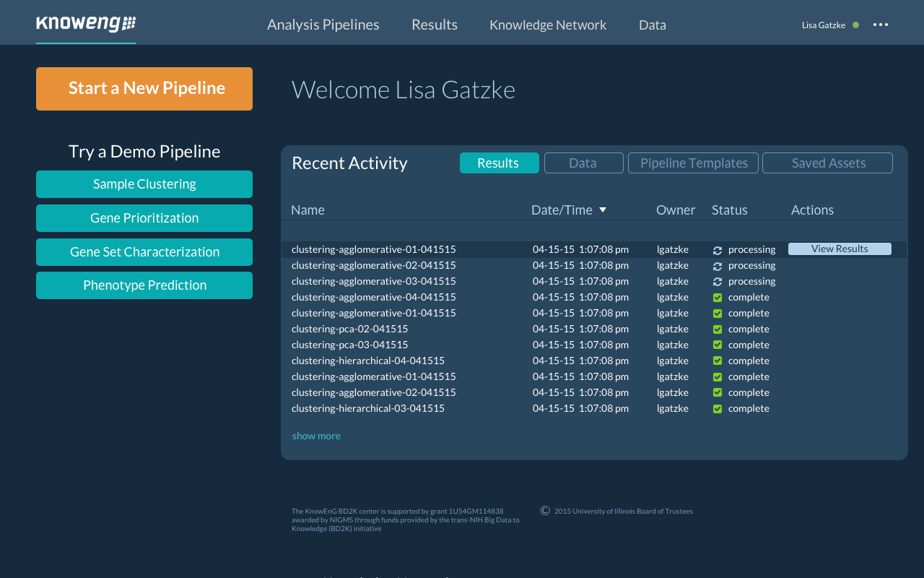Click the KnowEnG logo
This screenshot has height=578, width=924.
pos(86,24)
